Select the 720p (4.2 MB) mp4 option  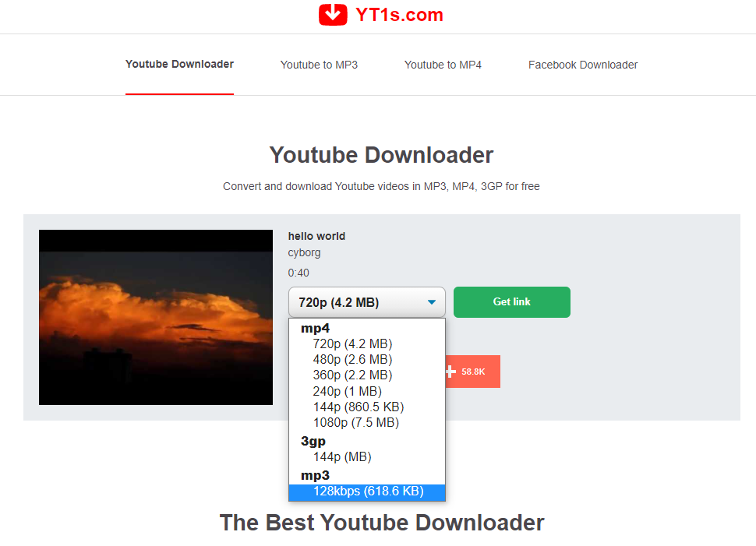367,343
